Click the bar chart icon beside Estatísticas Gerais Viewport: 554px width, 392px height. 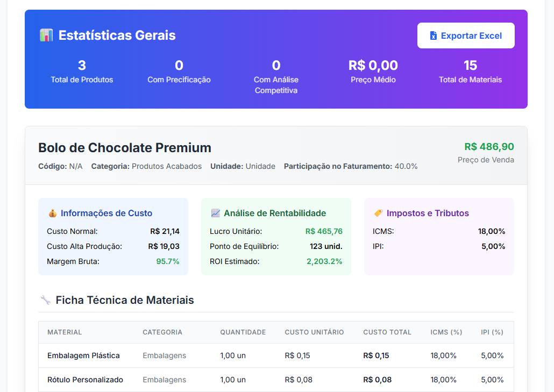coord(46,35)
